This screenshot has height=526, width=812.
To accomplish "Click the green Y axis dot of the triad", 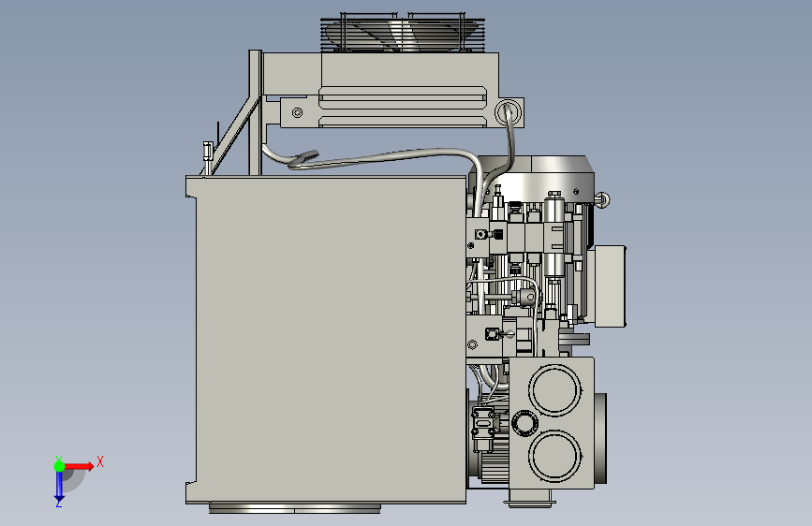I will (59, 466).
